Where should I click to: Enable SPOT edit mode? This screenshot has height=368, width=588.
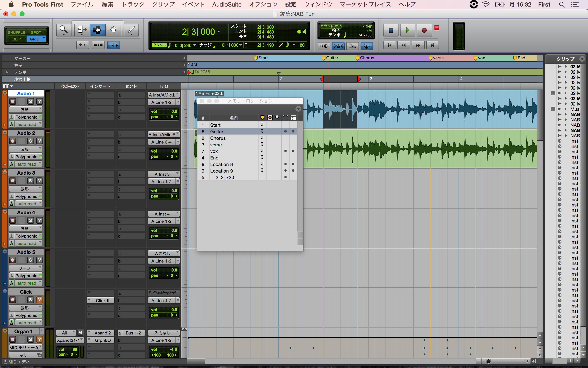coord(36,32)
